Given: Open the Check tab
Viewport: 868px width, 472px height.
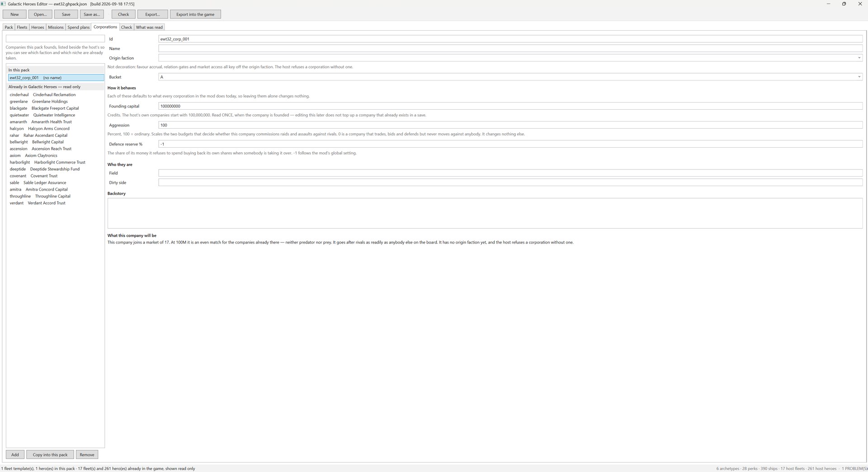Looking at the screenshot, I should tap(127, 27).
